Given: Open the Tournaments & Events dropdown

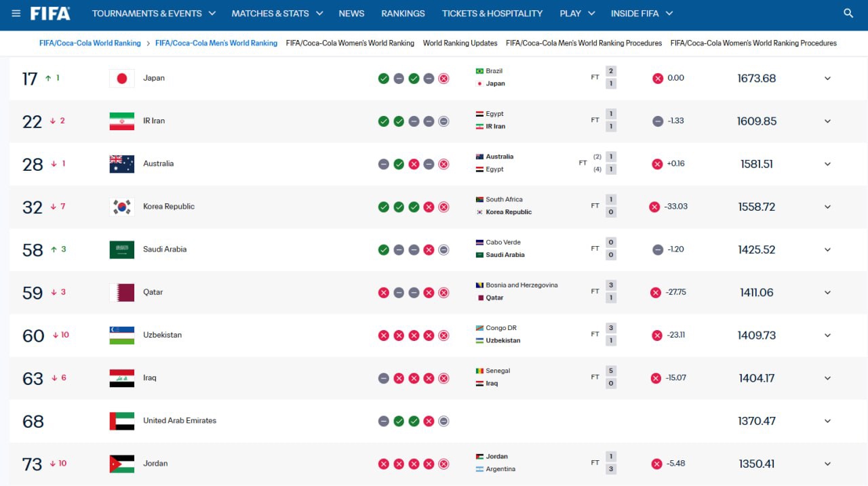Looking at the screenshot, I should tap(154, 14).
